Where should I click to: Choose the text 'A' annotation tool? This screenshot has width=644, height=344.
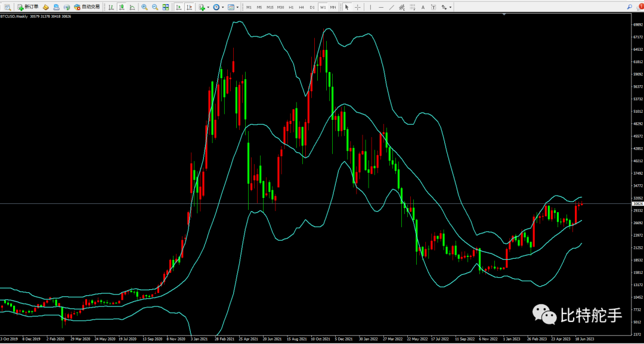tap(422, 7)
